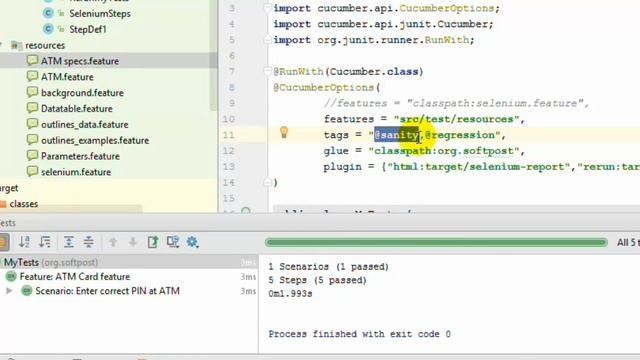The width and height of the screenshot is (640, 360).
Task: Collapse all nodes in test tree
Action: [x=89, y=242]
